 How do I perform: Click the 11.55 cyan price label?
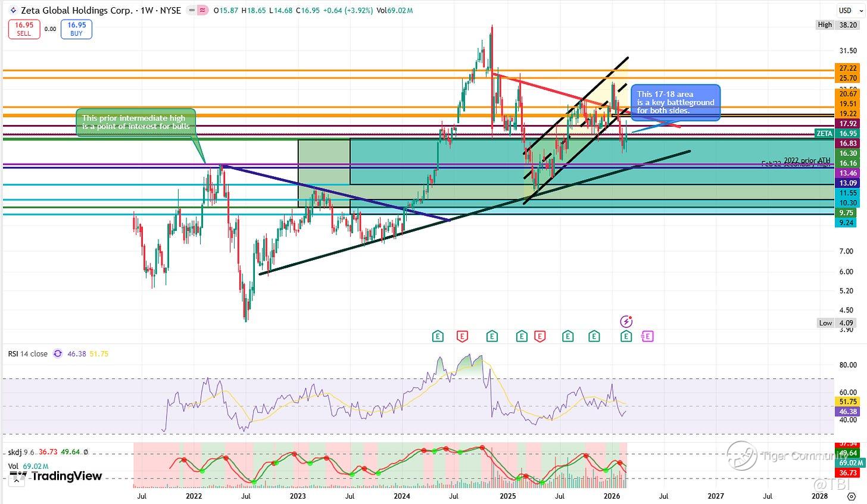point(847,193)
